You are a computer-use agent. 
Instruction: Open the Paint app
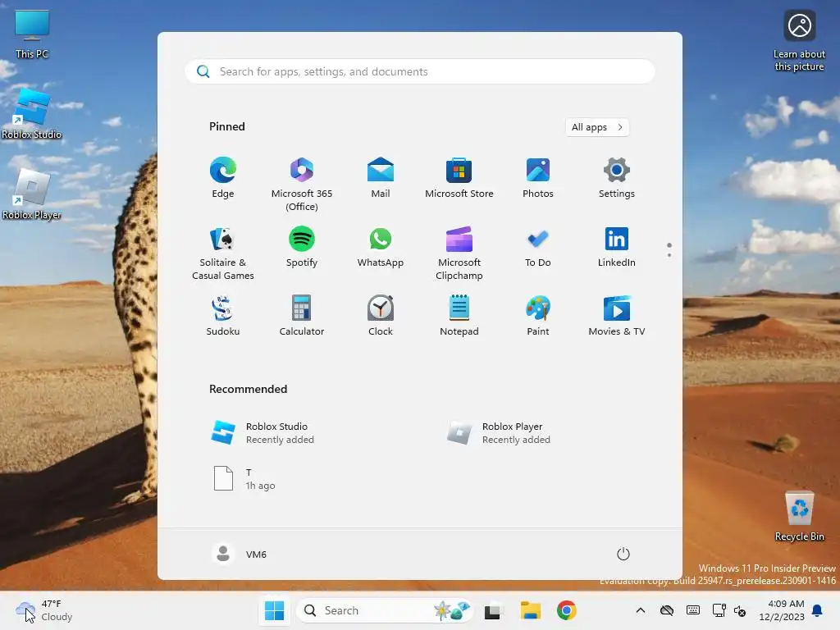tap(538, 317)
